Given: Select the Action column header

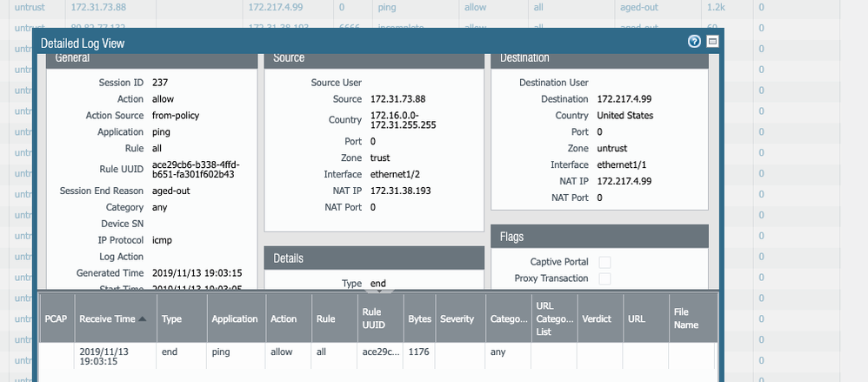Looking at the screenshot, I should tap(284, 318).
